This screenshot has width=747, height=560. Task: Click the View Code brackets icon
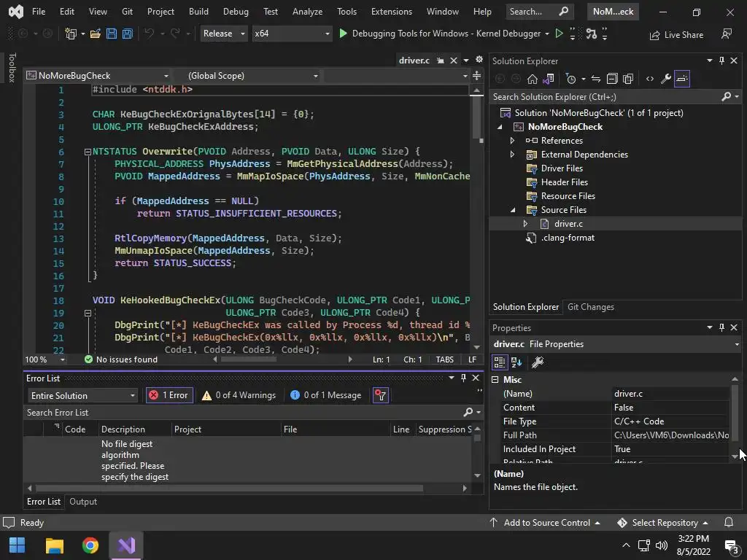(650, 79)
